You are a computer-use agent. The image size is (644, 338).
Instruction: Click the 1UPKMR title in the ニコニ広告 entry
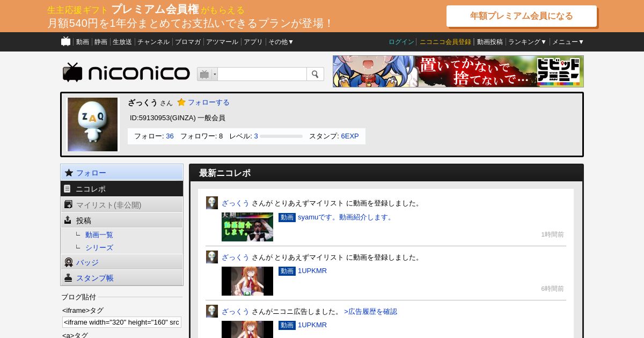point(312,325)
